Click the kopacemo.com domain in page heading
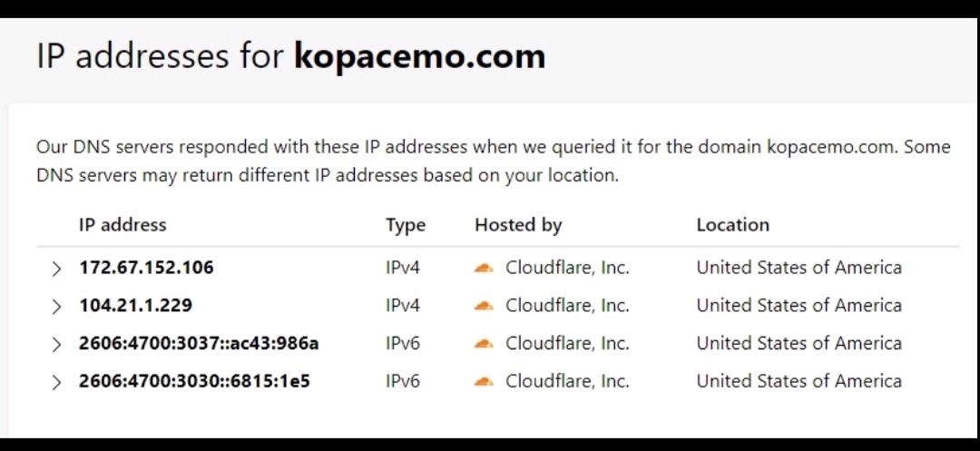This screenshot has height=451, width=980. (x=419, y=56)
